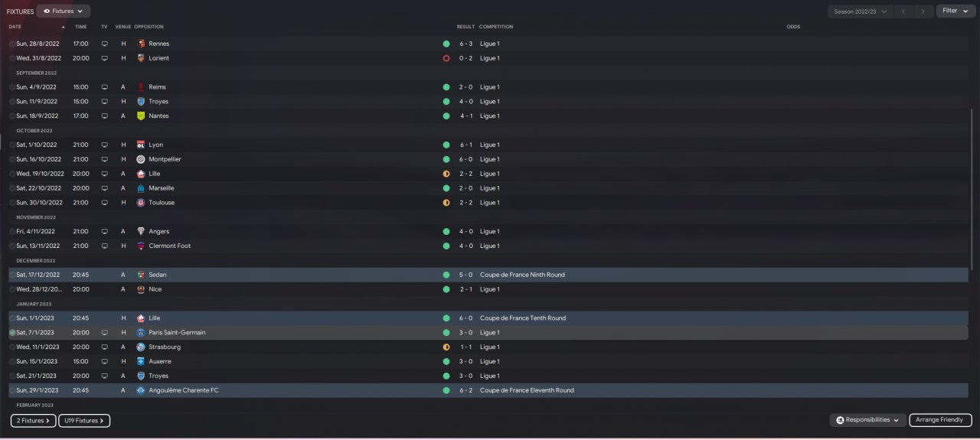980x440 pixels.
Task: Click the Arrange Friendly button
Action: pos(940,420)
